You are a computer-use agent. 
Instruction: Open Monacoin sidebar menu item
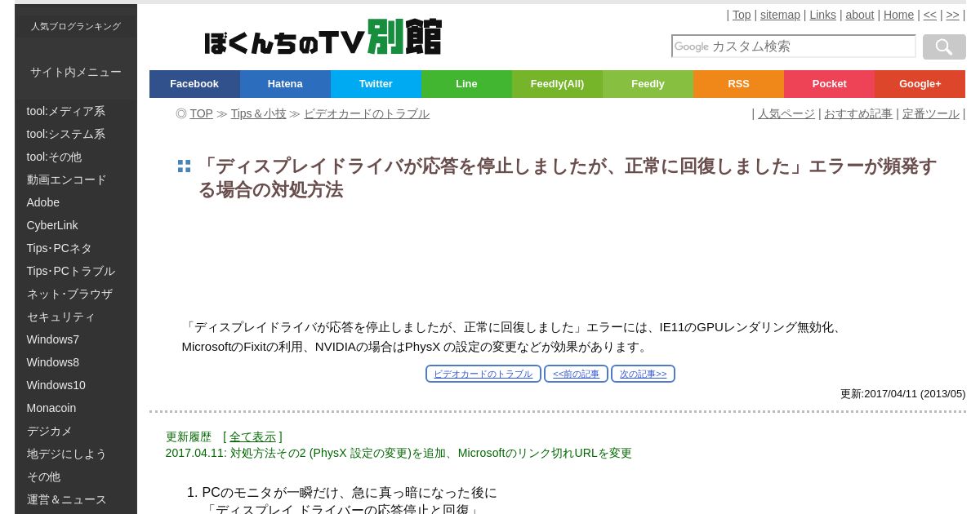[76, 408]
